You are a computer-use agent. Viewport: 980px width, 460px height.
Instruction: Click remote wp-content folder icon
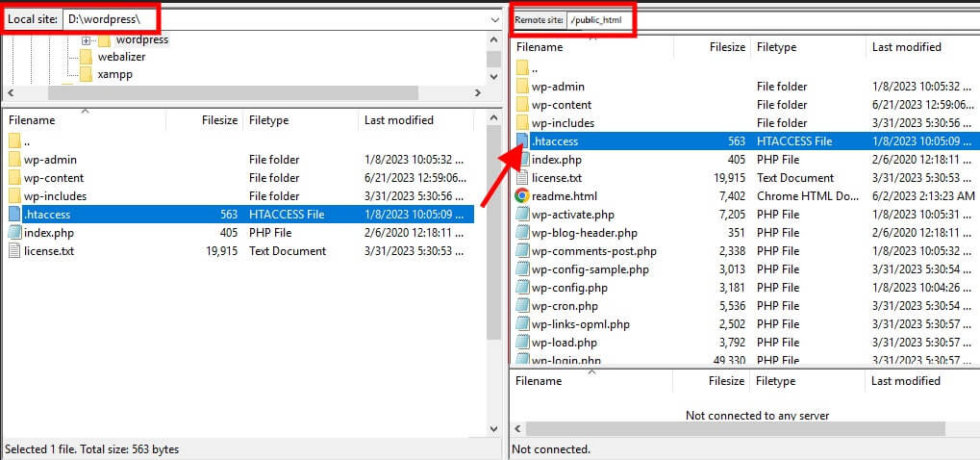[x=522, y=104]
